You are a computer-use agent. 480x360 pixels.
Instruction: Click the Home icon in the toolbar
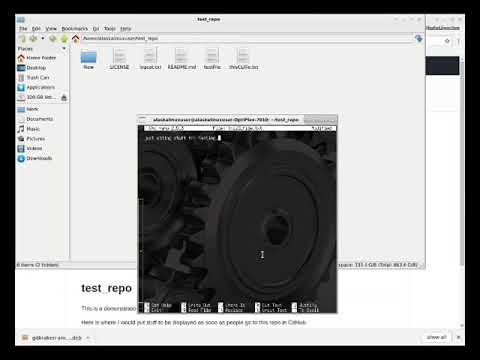point(76,39)
